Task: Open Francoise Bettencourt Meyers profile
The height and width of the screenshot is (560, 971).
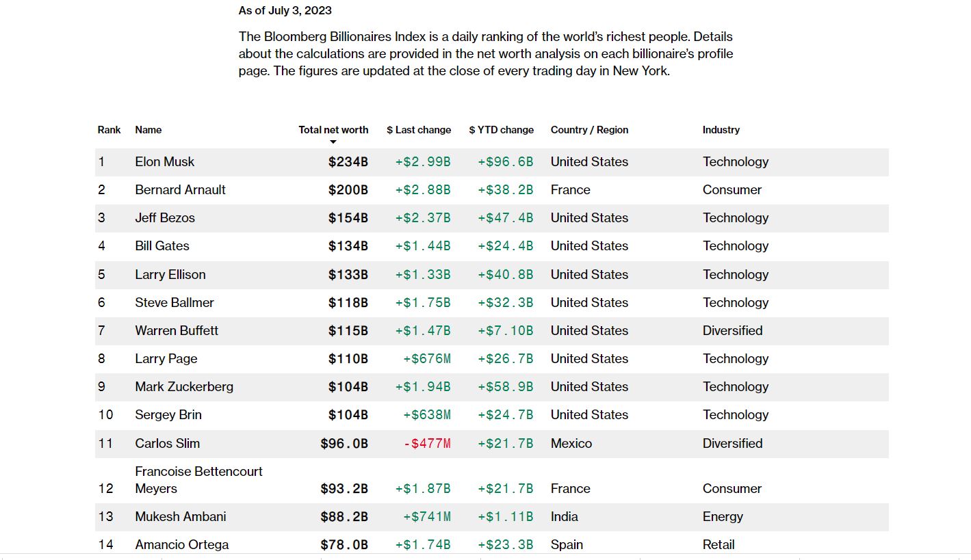Action: click(x=198, y=480)
